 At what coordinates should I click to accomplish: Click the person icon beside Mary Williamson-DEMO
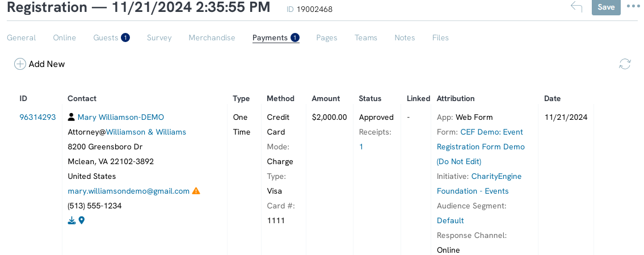71,117
